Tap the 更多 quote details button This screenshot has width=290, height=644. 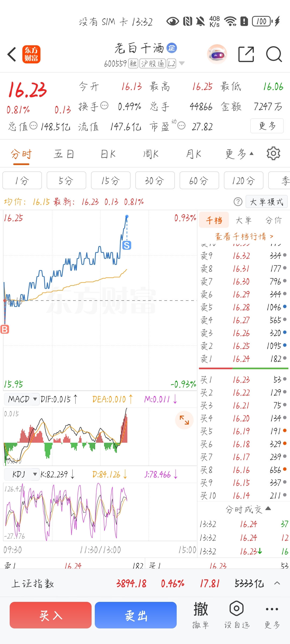click(267, 126)
